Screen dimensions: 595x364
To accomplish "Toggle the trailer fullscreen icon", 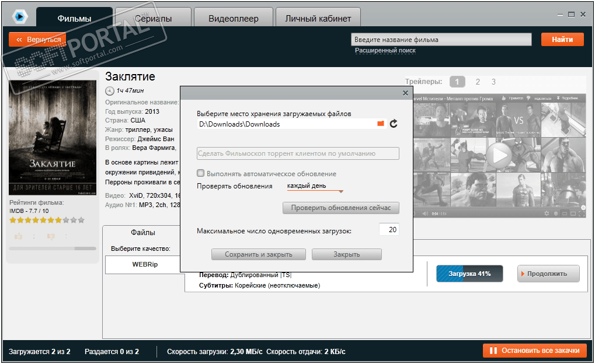I will [582, 214].
